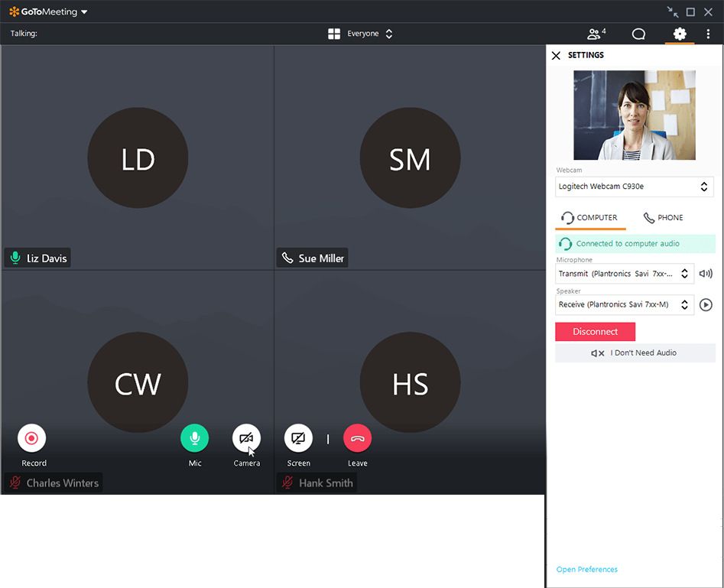Open the Open Preferences link
724x588 pixels.
click(586, 570)
